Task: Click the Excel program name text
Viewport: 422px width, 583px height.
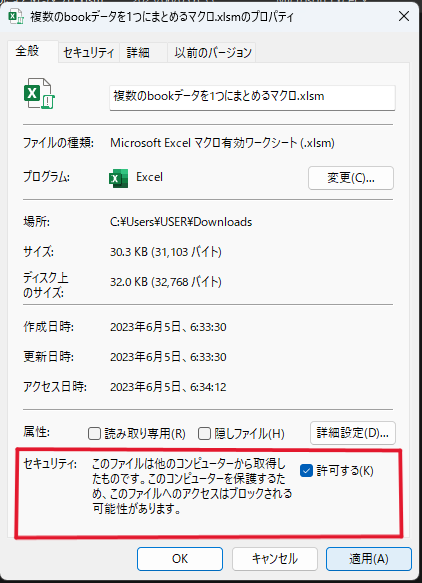Action: coord(149,177)
